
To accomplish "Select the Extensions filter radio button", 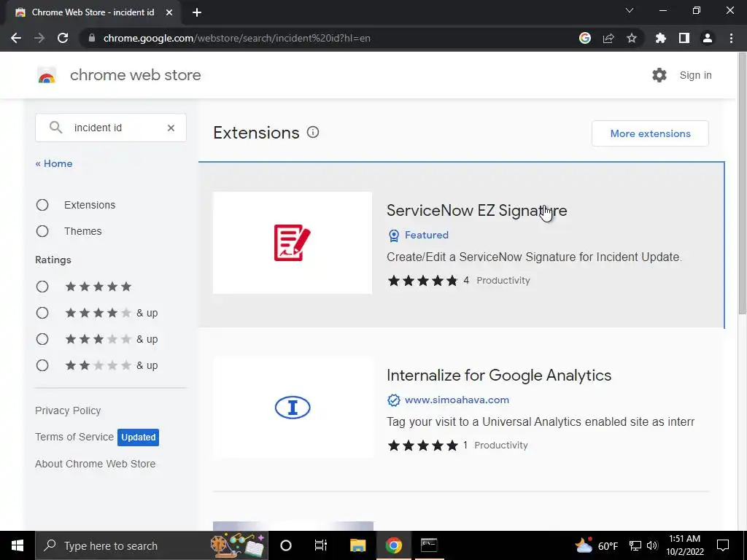I will pos(42,205).
